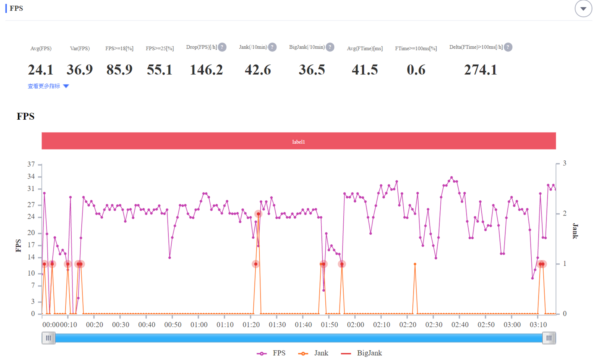Image resolution: width=597 pixels, height=364 pixels.
Task: Collapse the FPS panel with circular arrow
Action: click(x=583, y=9)
